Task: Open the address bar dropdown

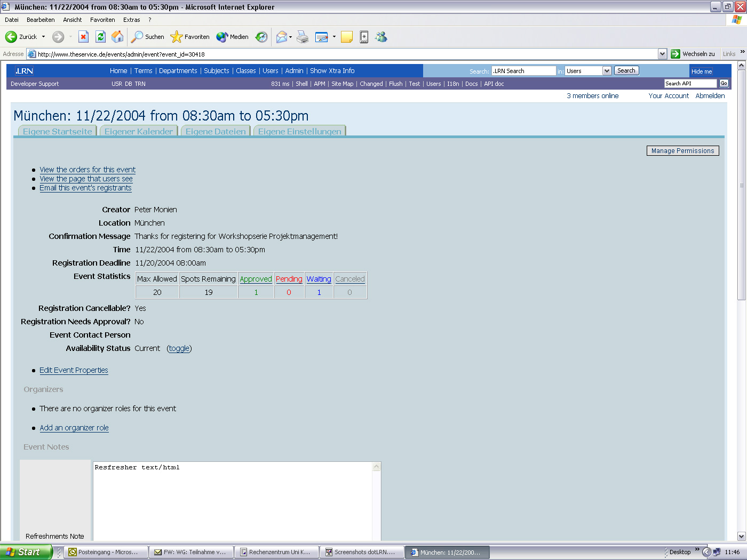Action: (662, 53)
